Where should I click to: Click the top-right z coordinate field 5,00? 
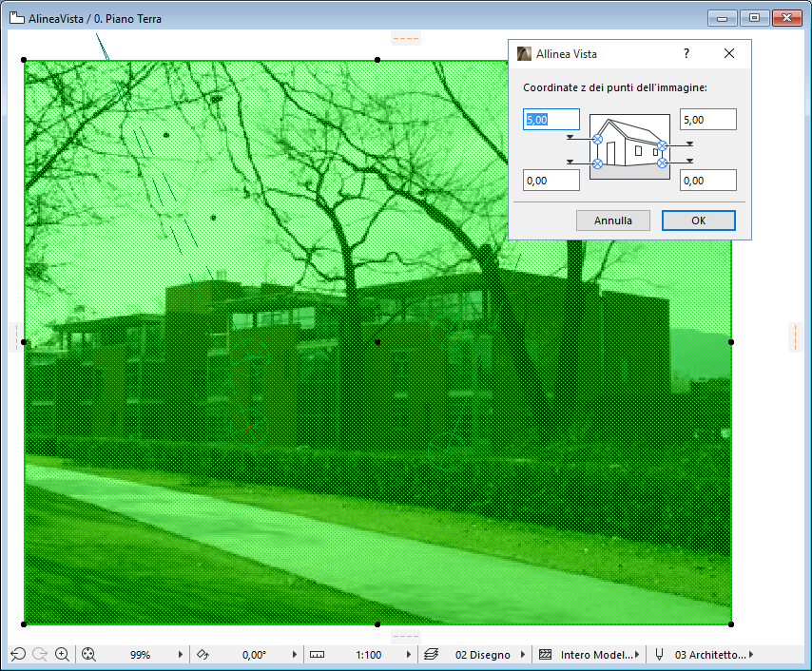point(708,120)
